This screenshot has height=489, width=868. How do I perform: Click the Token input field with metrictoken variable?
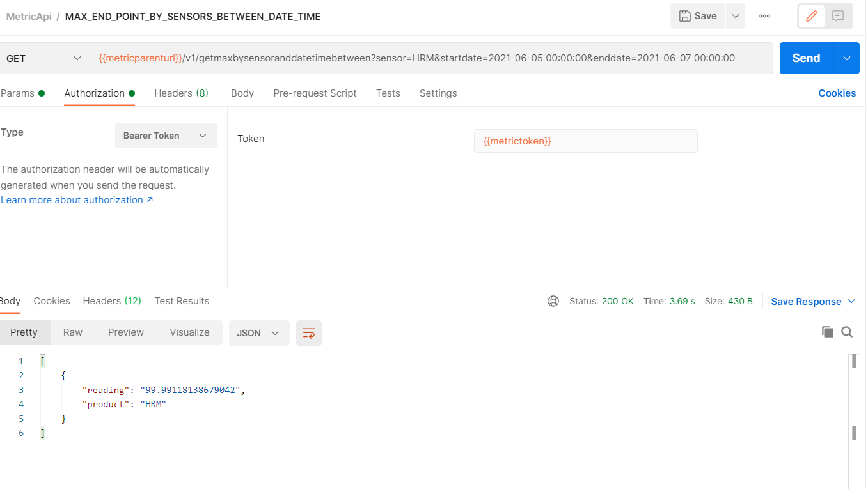585,141
